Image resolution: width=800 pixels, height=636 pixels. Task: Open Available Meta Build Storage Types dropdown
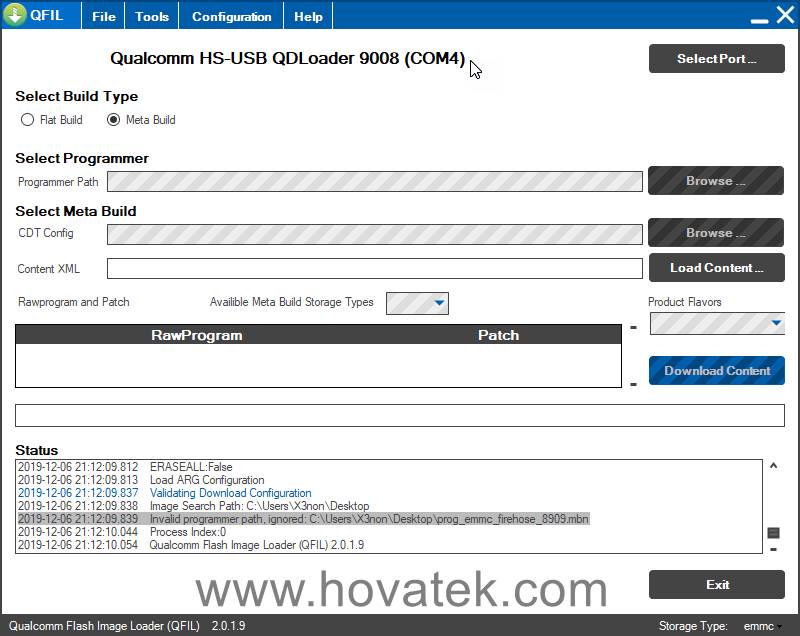point(417,303)
